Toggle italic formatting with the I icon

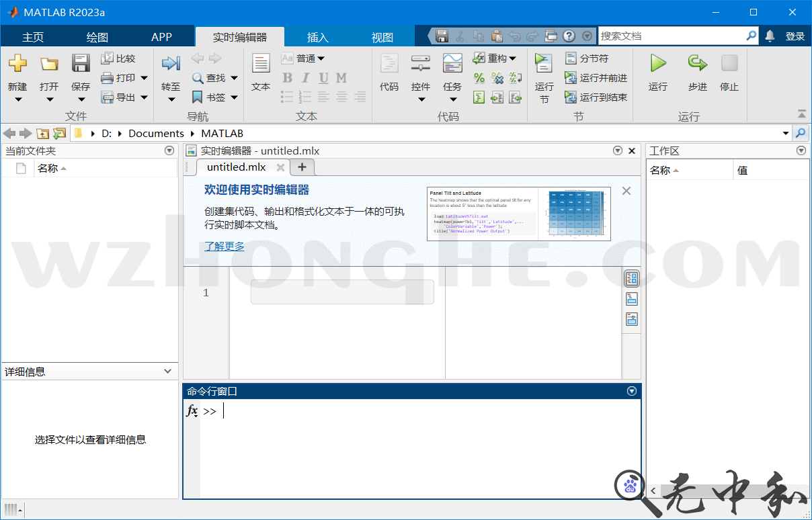point(304,78)
